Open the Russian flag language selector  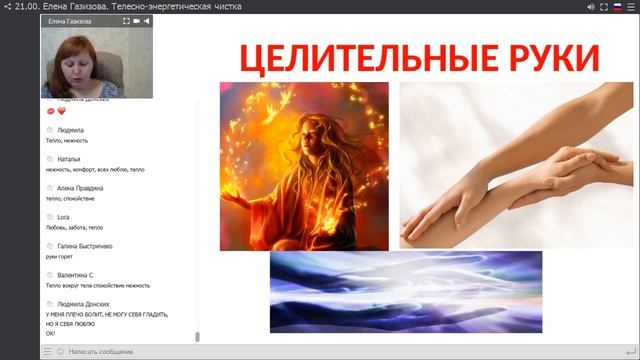(617, 7)
